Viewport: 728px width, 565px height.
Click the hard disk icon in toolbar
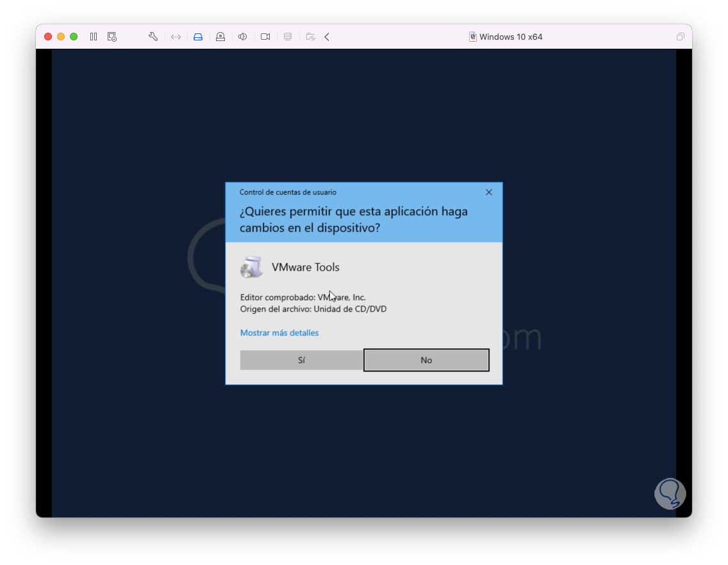(198, 37)
